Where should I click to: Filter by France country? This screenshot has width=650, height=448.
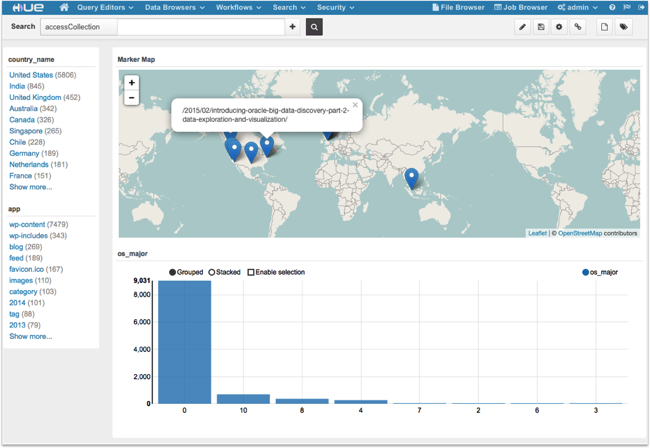20,176
